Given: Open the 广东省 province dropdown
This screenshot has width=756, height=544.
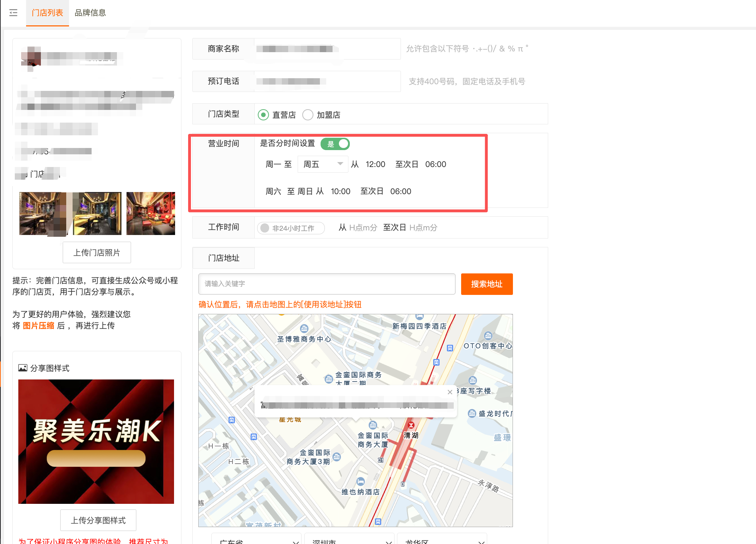Looking at the screenshot, I should (x=256, y=541).
